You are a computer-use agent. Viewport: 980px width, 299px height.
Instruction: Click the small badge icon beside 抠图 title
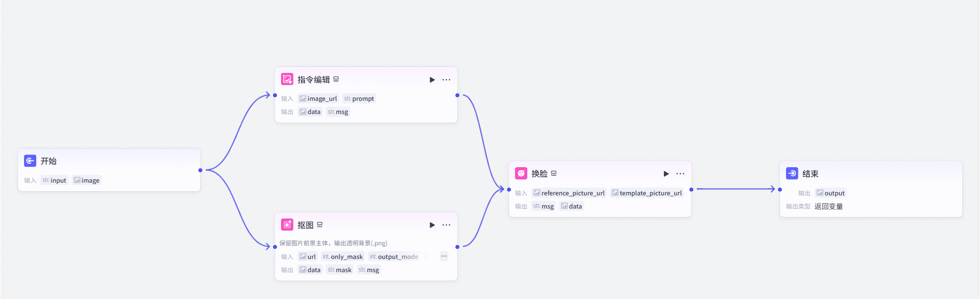320,225
